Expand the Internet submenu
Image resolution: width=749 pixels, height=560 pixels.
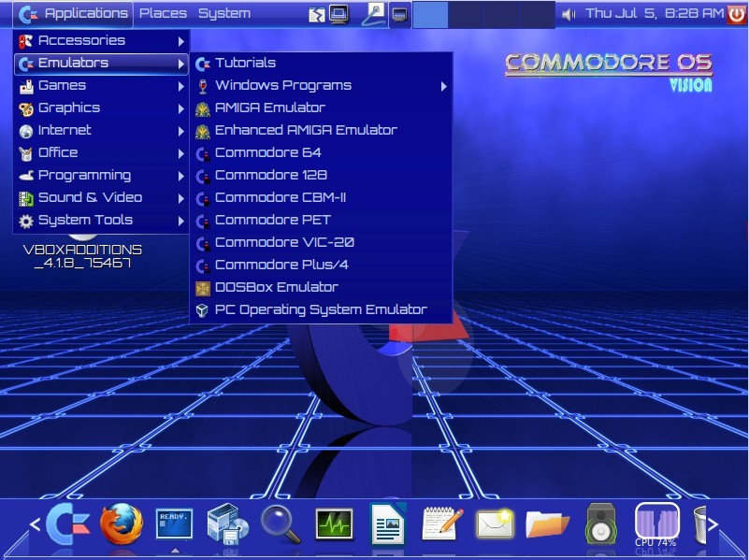101,130
